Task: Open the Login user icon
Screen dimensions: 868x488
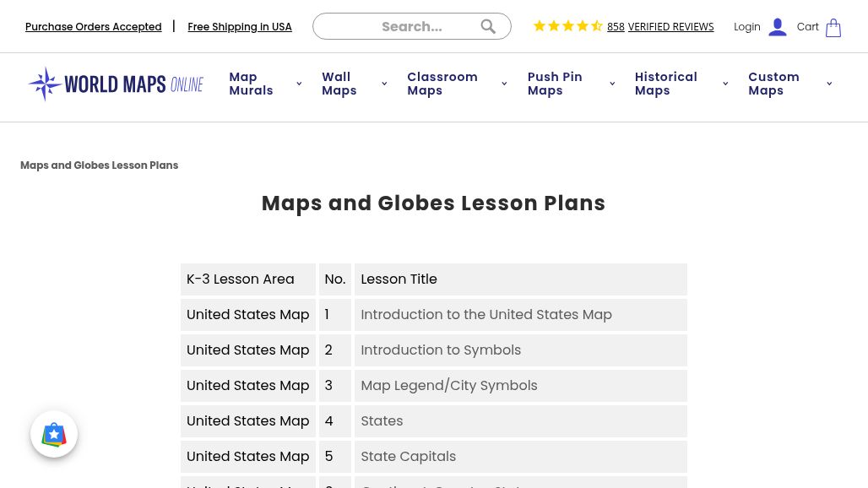Action: tap(778, 27)
